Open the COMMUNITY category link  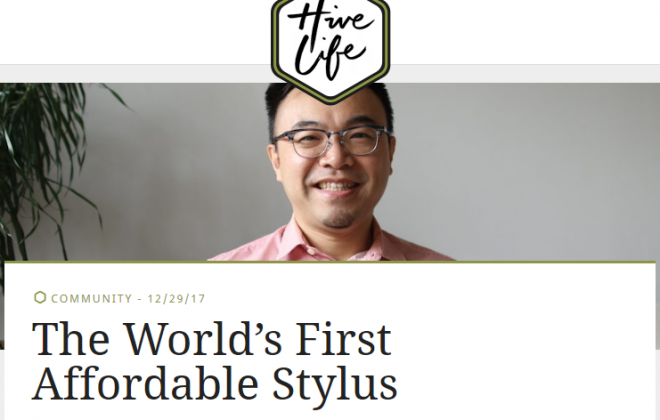coord(91,298)
